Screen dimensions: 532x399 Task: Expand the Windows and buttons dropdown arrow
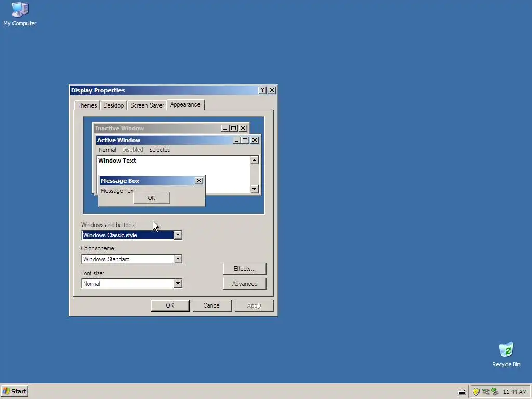point(178,235)
